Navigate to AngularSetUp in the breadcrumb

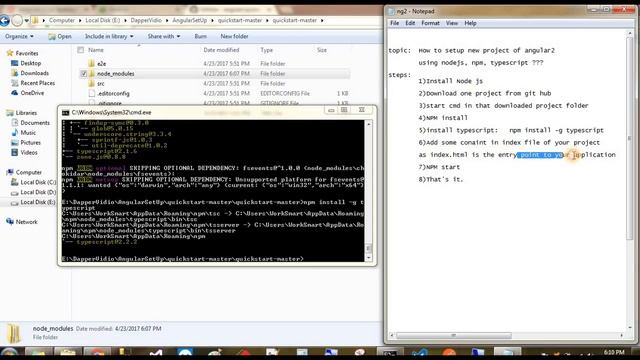(x=189, y=20)
